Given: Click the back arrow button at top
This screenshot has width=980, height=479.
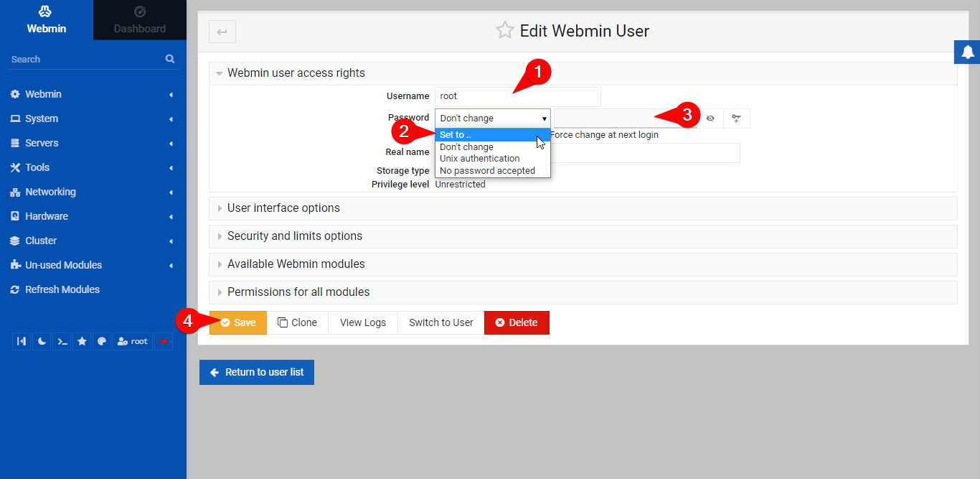Looking at the screenshot, I should [222, 32].
